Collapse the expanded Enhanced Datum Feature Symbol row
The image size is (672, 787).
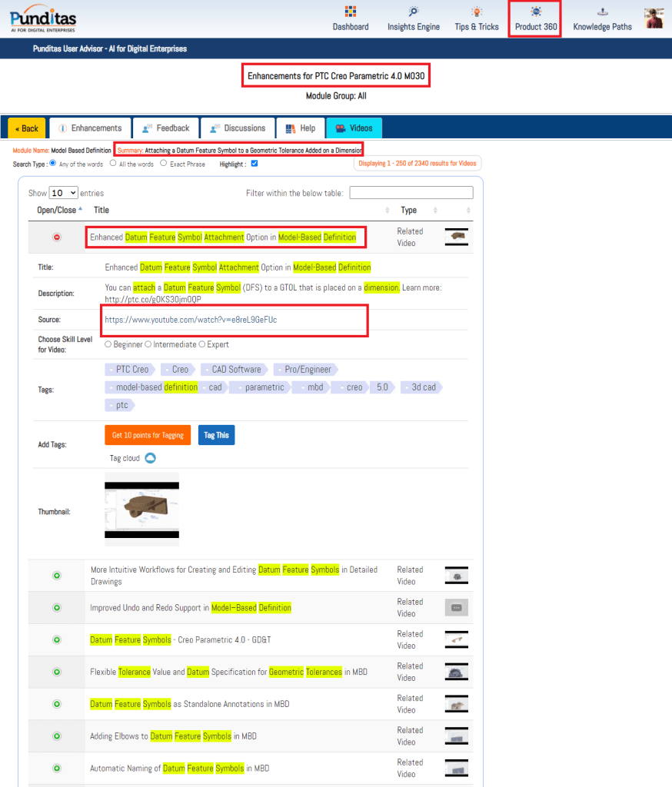[57, 237]
